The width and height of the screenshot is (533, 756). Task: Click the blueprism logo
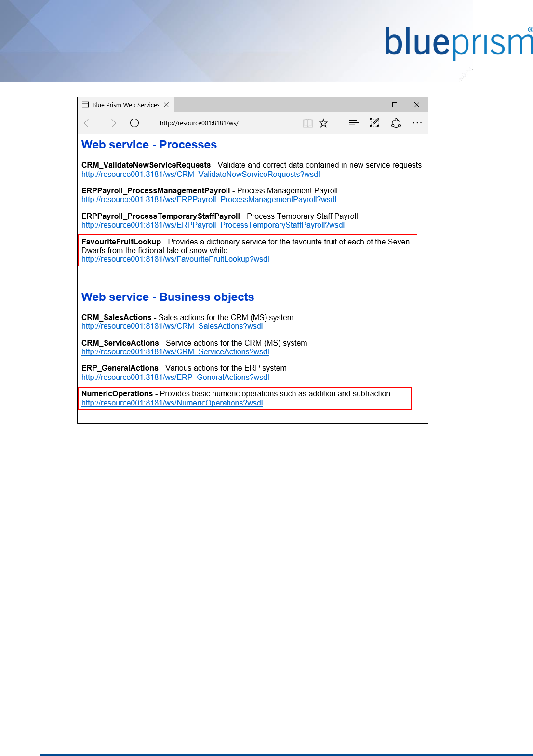[459, 43]
